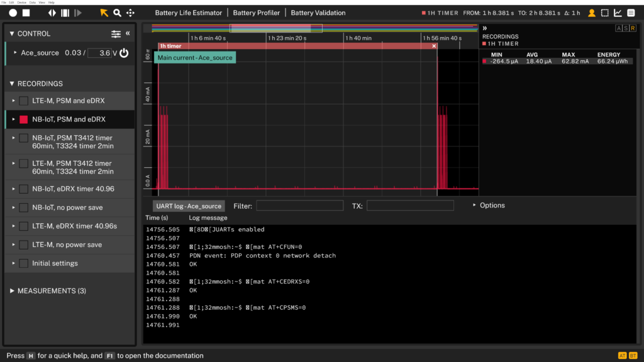Image resolution: width=644 pixels, height=362 pixels.
Task: Open the Battery Life Estimator tab
Action: tap(189, 13)
